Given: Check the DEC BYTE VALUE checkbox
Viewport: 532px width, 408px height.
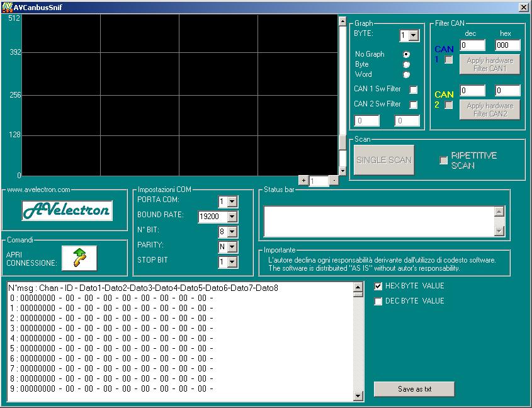Looking at the screenshot, I should [378, 301].
